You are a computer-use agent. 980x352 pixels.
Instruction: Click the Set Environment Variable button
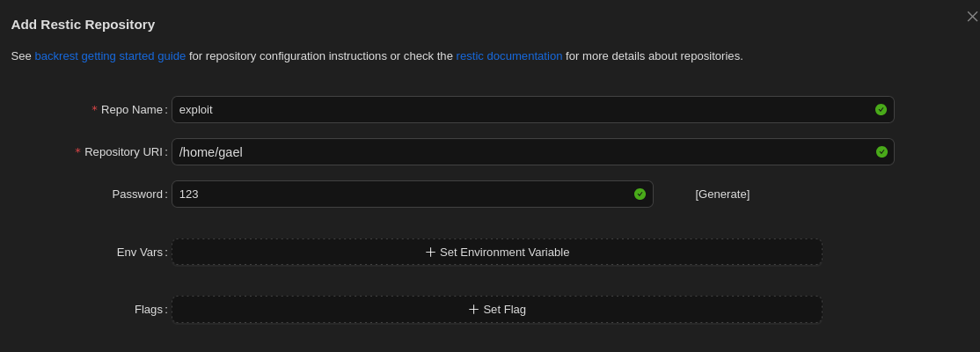(x=497, y=253)
